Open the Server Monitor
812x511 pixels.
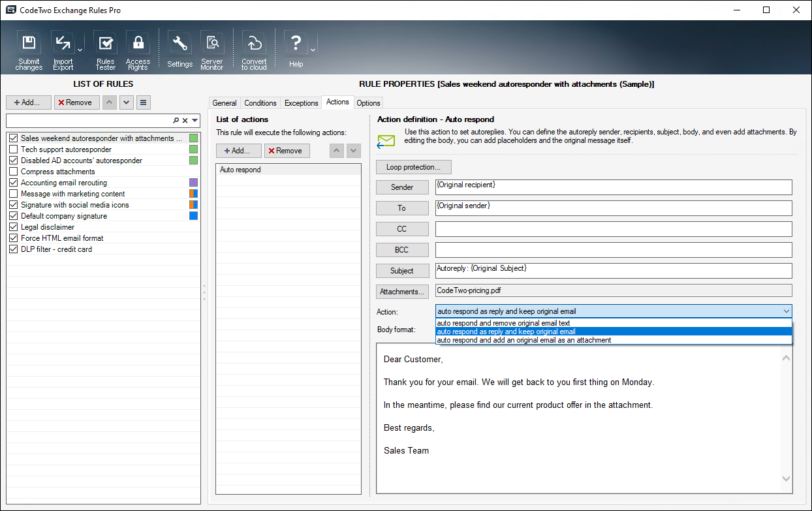click(212, 50)
